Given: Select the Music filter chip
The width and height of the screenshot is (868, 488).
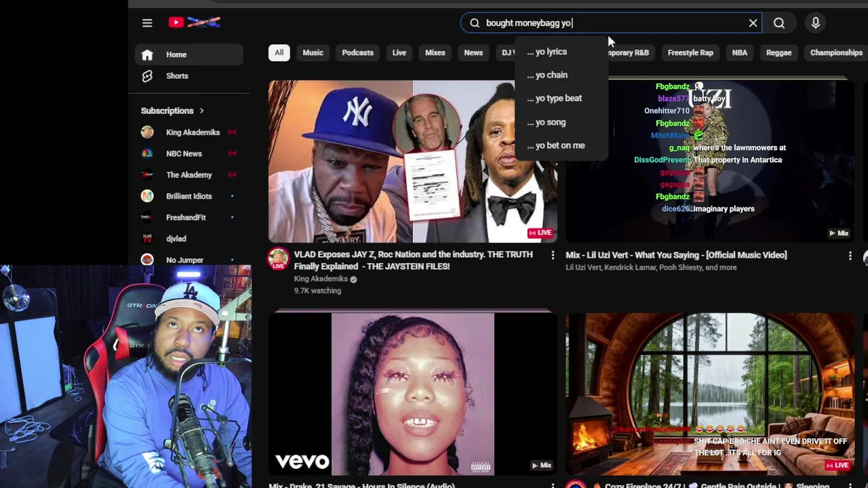Looking at the screenshot, I should 313,52.
